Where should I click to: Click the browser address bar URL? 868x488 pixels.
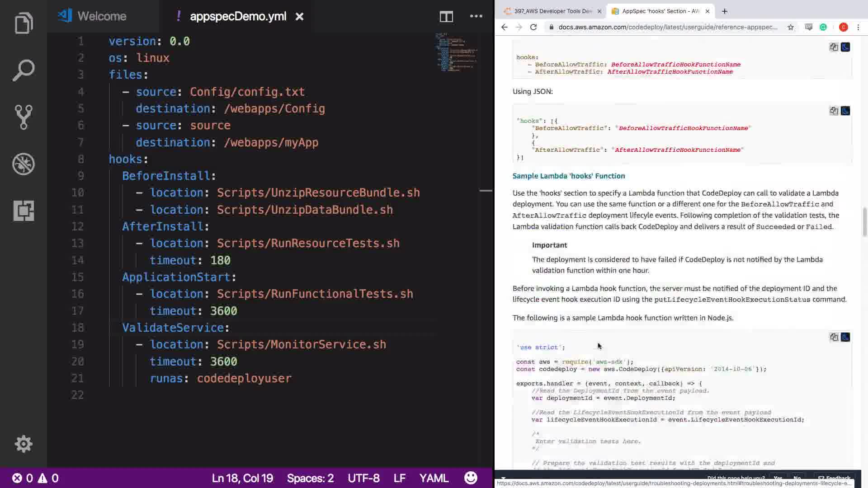[x=667, y=27]
